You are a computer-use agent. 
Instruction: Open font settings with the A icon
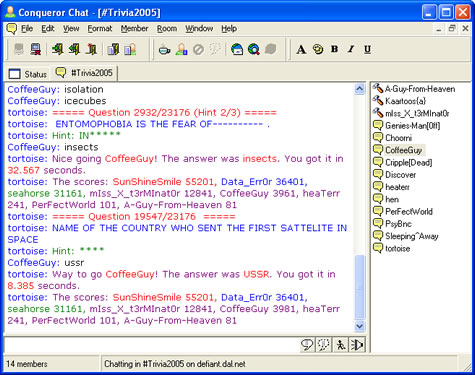[301, 49]
